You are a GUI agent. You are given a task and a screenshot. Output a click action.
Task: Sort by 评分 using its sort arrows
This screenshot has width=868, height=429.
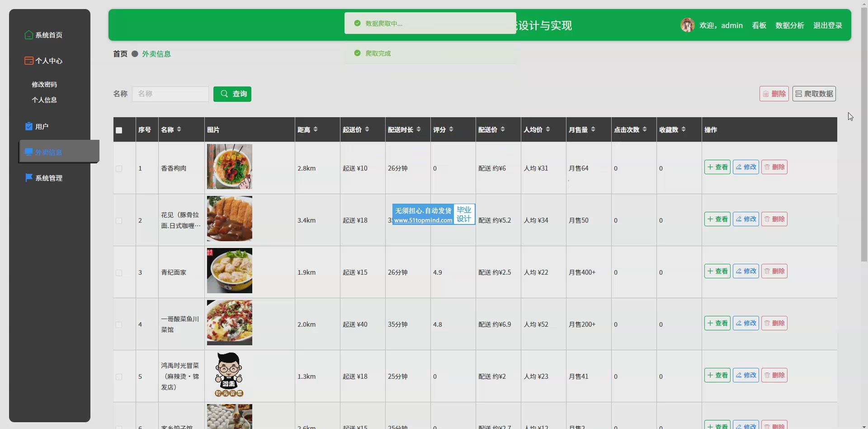(451, 129)
